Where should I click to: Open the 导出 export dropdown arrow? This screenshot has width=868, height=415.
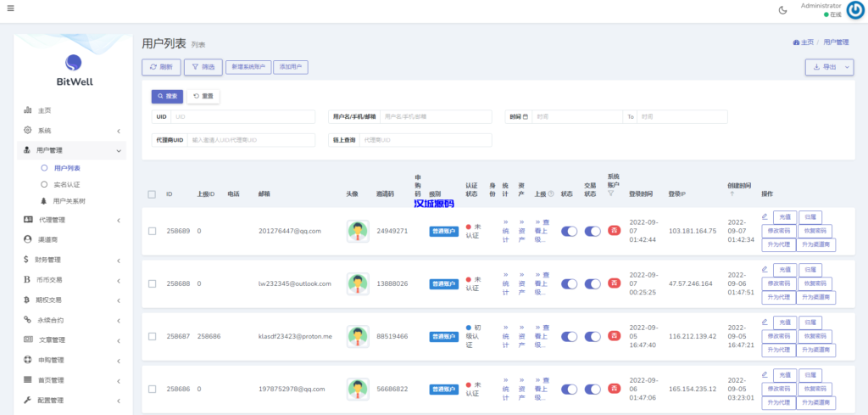click(847, 66)
